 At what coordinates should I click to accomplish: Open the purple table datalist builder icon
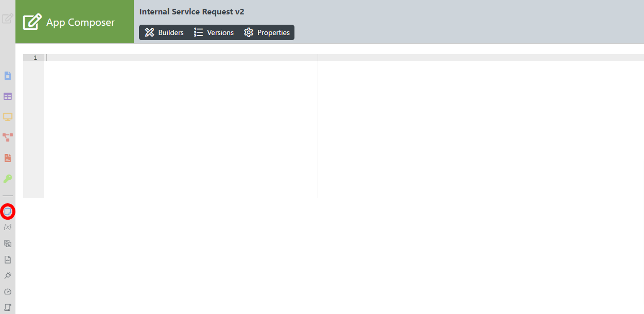point(8,96)
